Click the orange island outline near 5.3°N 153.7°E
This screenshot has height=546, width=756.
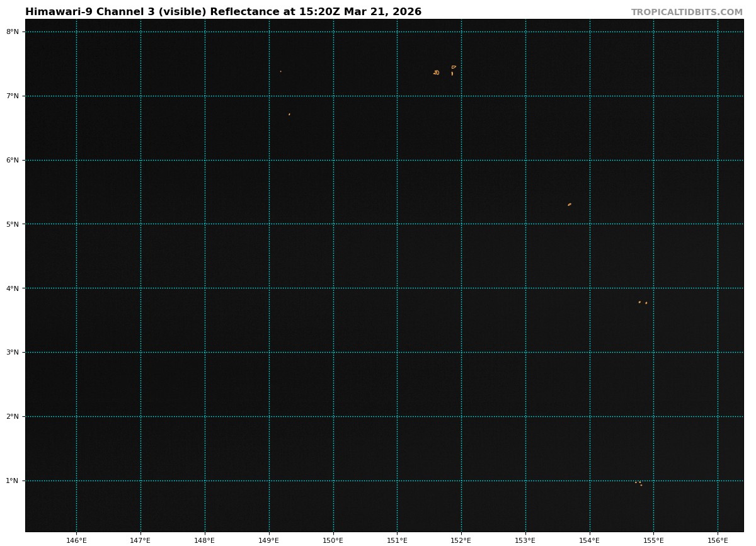pos(570,204)
